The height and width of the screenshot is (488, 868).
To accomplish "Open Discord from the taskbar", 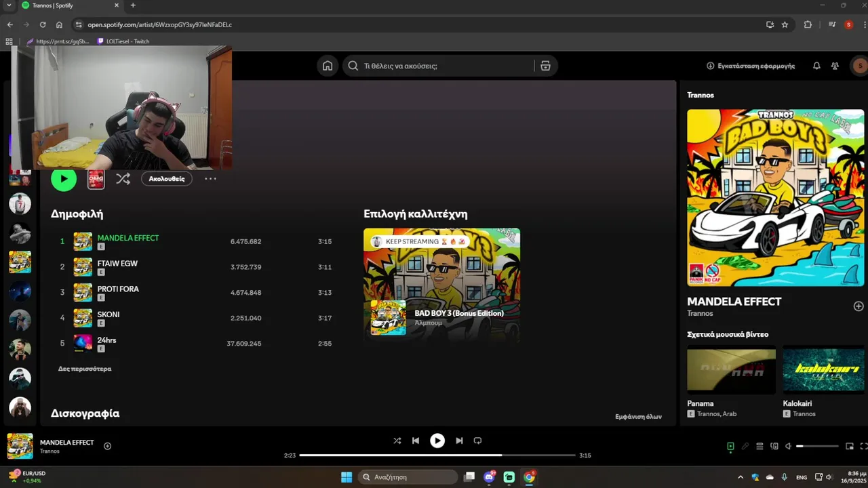I will (x=489, y=477).
